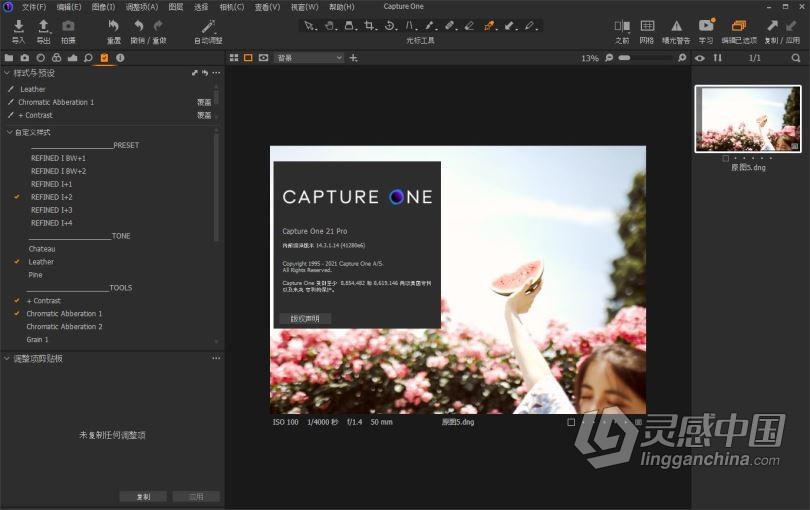The height and width of the screenshot is (510, 810).
Task: Uncheck the REFINED I+2 style
Action: (x=17, y=197)
